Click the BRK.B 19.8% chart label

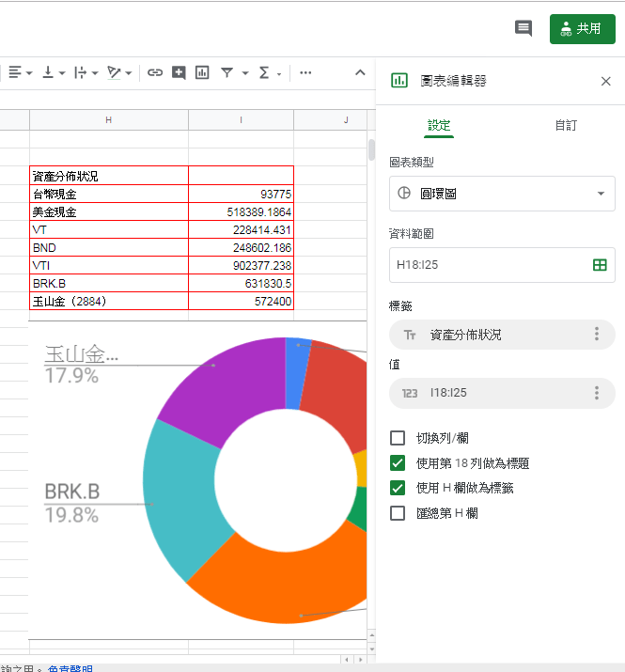72,503
